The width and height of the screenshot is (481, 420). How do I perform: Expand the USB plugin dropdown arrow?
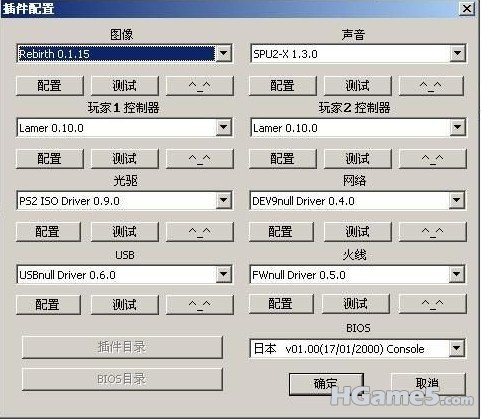coord(223,275)
